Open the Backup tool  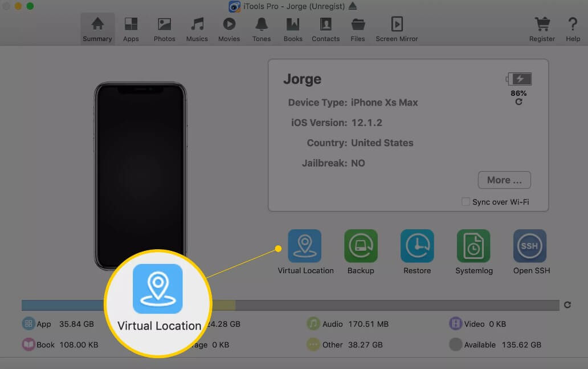[361, 246]
